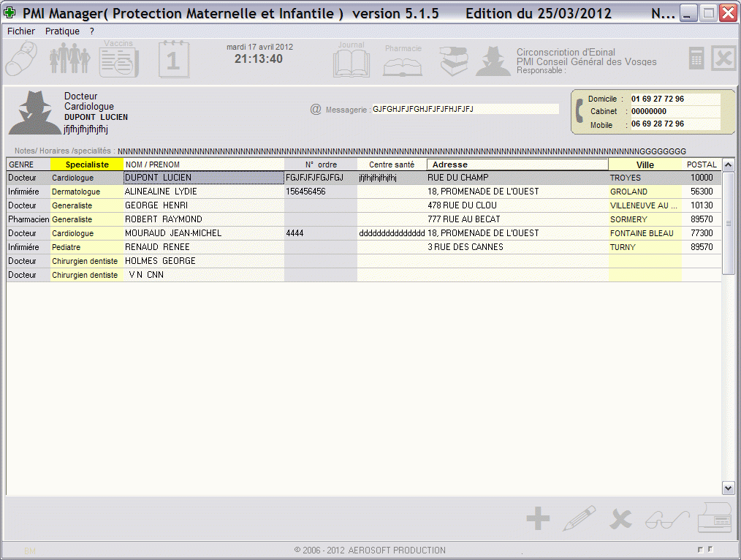This screenshot has height=560, width=741.
Task: Click the printer icon
Action: (x=714, y=518)
